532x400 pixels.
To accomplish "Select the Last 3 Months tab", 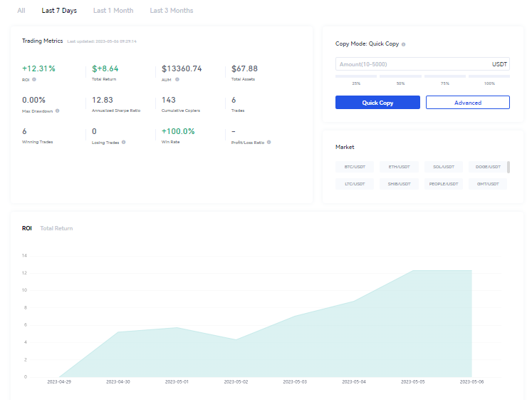I will point(172,11).
